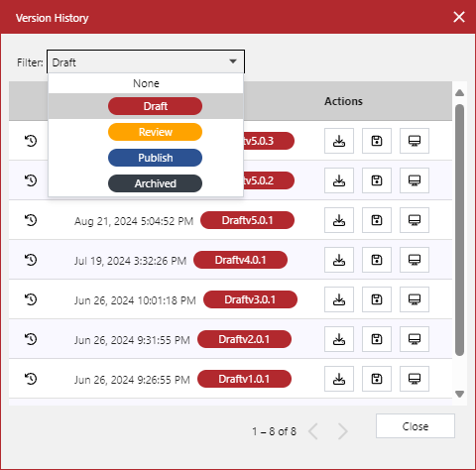476x470 pixels.
Task: Save version Draftv1.0.1 using floppy icon
Action: click(x=377, y=379)
